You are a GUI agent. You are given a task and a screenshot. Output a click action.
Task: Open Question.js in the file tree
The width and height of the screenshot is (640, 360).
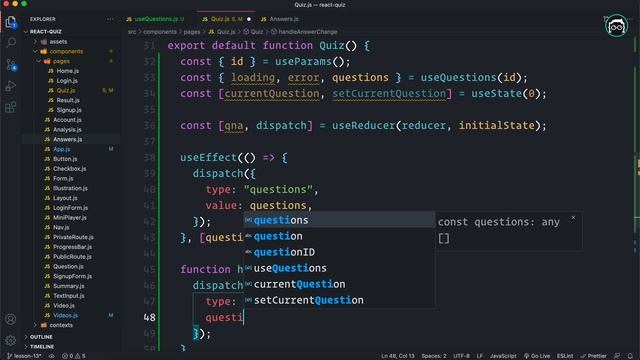pyautogui.click(x=68, y=267)
